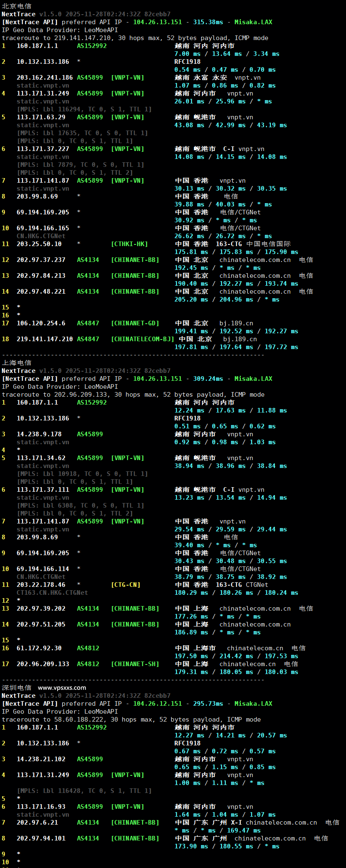Image resolution: width=346 pixels, height=868 pixels.
Task: Click hop IP 106.120.254.6
Action: point(41,323)
